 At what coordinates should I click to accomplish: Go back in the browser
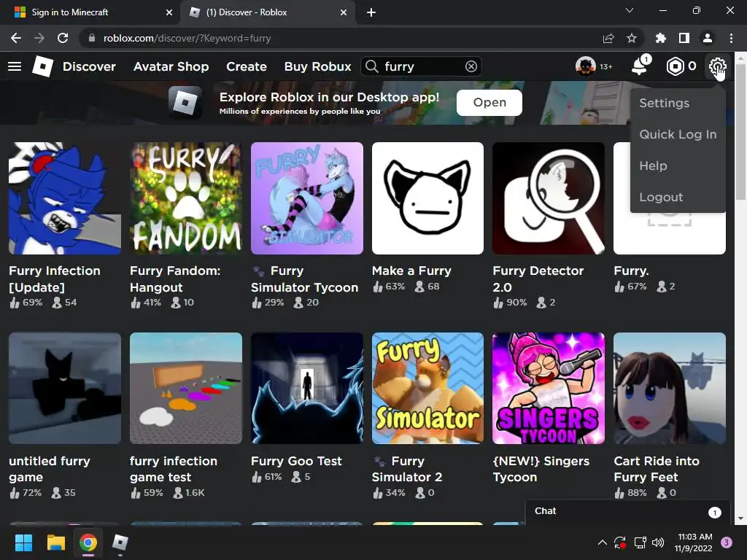(x=16, y=38)
